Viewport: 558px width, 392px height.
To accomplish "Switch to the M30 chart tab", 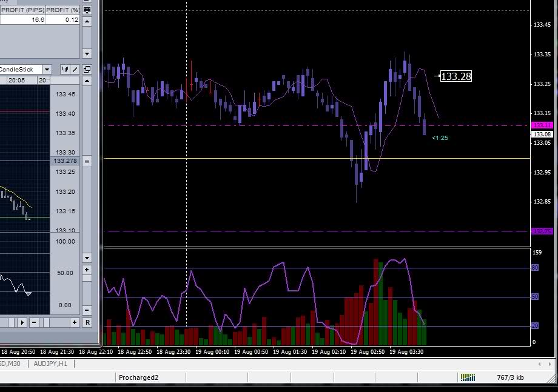I will [12, 364].
